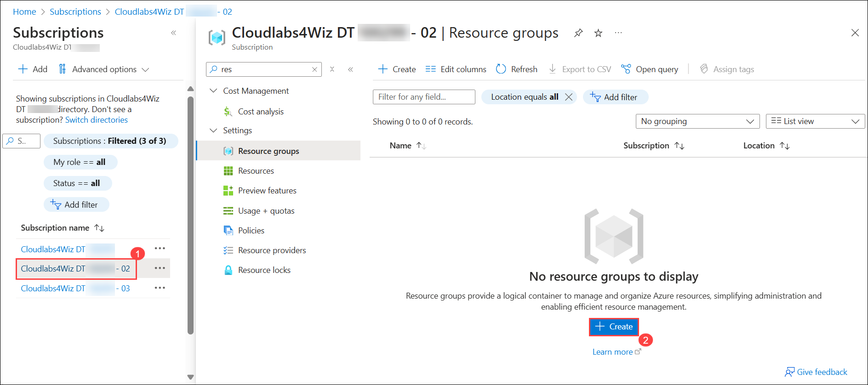The height and width of the screenshot is (385, 868).
Task: Refresh the resource groups list
Action: pyautogui.click(x=517, y=69)
